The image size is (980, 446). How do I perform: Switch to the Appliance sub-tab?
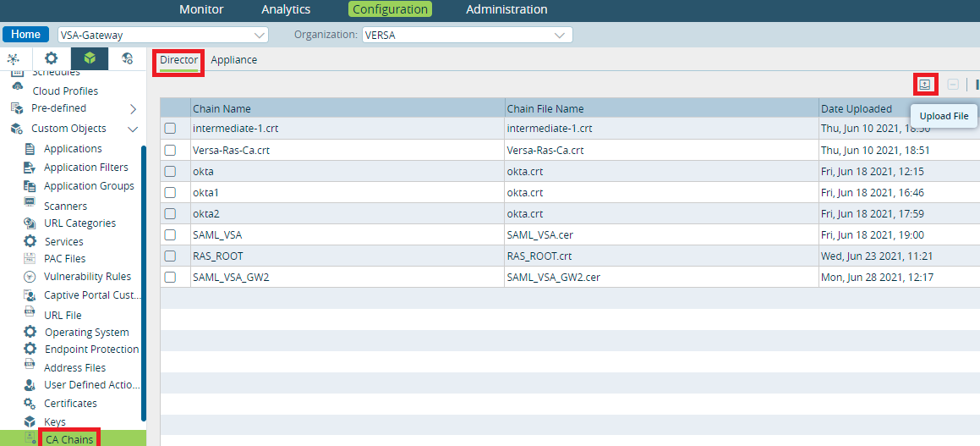click(233, 60)
